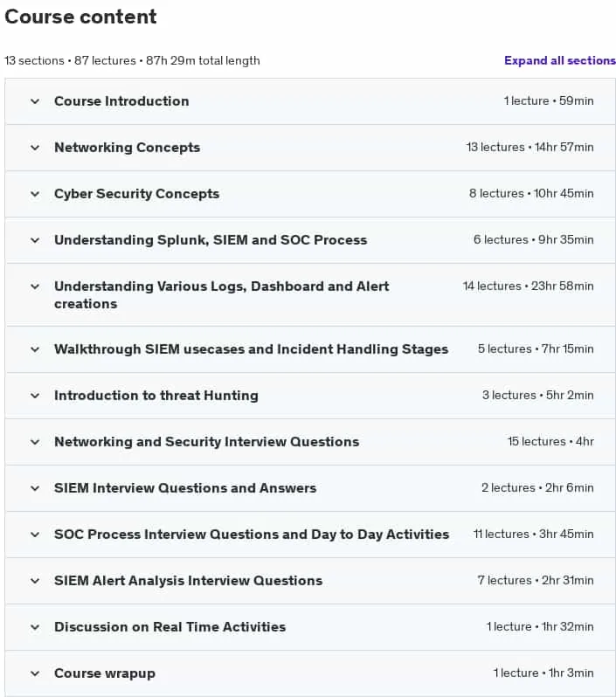Expand chevron for Understanding Various Logs section
The image size is (616, 697).
pyautogui.click(x=35, y=286)
